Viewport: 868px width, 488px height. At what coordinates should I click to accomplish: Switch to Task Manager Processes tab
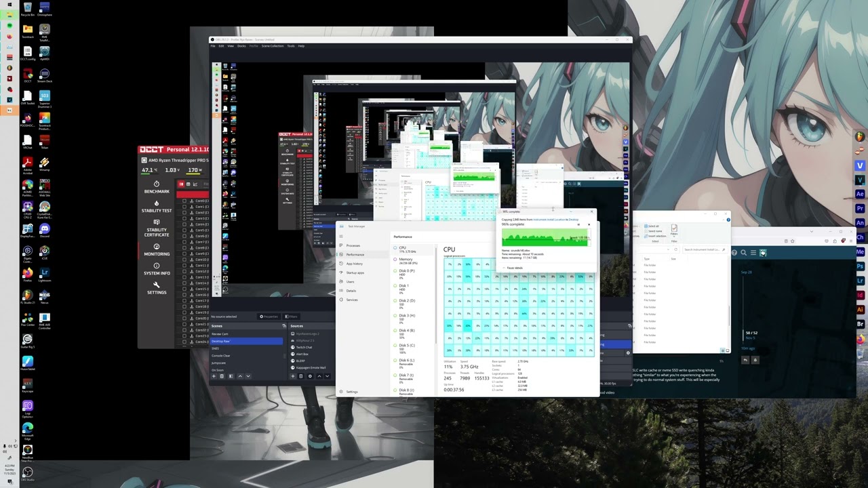click(x=353, y=245)
